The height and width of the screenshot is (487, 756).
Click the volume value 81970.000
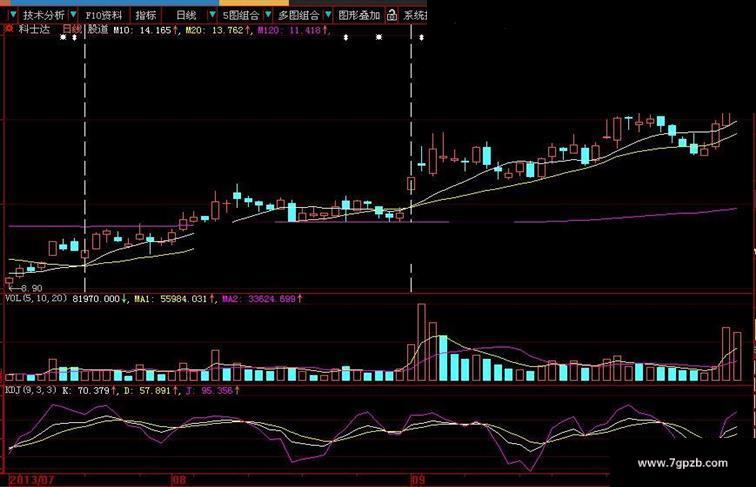tap(96, 299)
